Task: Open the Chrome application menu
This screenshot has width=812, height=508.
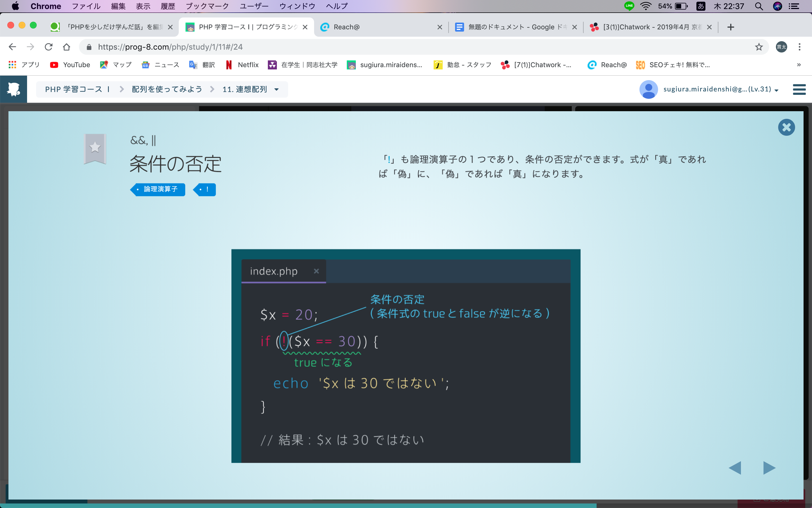Action: point(46,6)
